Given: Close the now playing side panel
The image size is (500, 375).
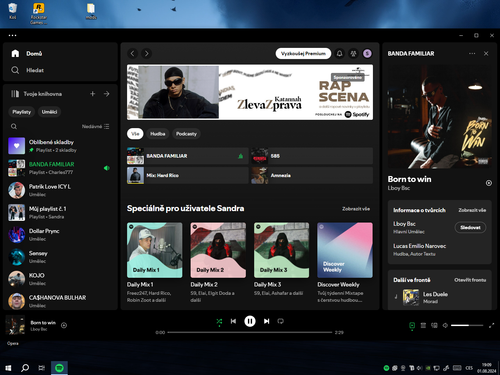Looking at the screenshot, I should click(486, 54).
